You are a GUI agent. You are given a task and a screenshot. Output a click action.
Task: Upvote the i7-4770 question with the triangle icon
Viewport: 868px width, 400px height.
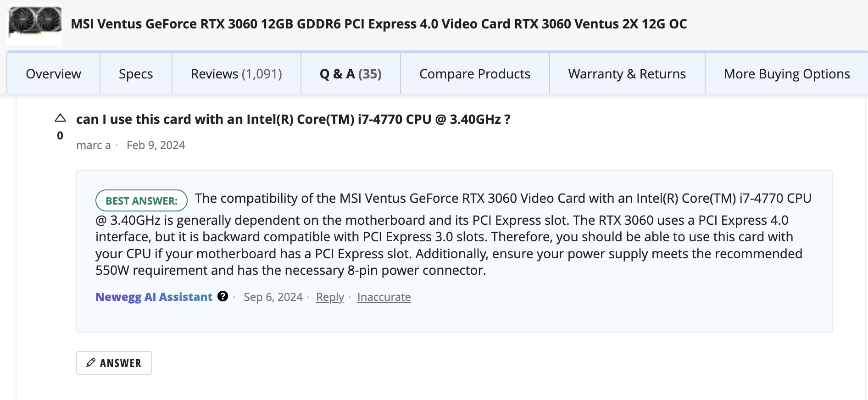coord(60,118)
